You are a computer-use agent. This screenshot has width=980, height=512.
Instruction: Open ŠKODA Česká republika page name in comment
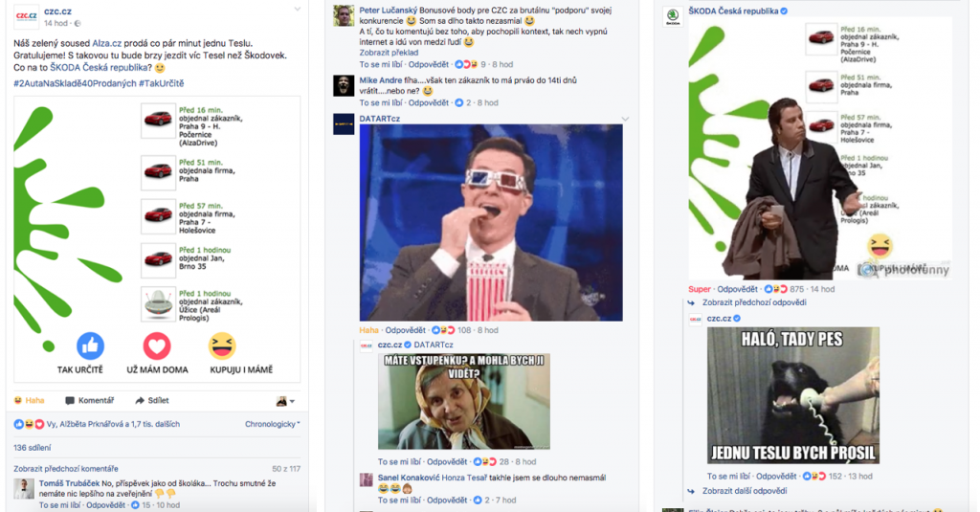point(734,11)
